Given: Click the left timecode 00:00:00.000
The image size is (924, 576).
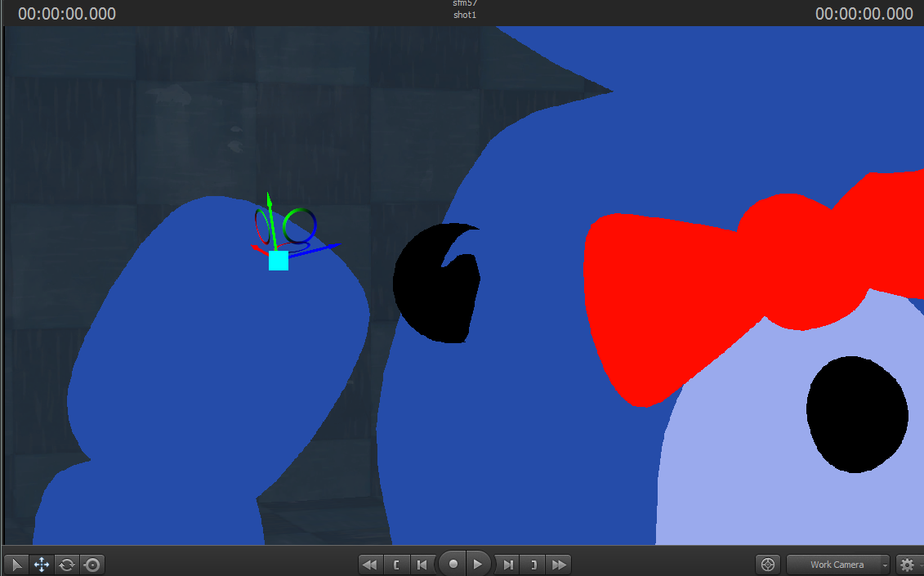Looking at the screenshot, I should point(67,14).
